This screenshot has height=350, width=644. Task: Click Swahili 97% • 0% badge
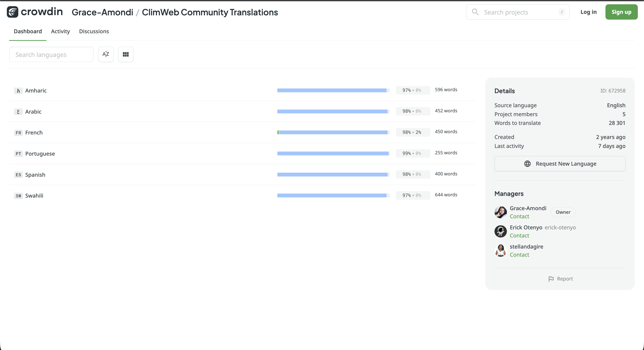click(413, 195)
